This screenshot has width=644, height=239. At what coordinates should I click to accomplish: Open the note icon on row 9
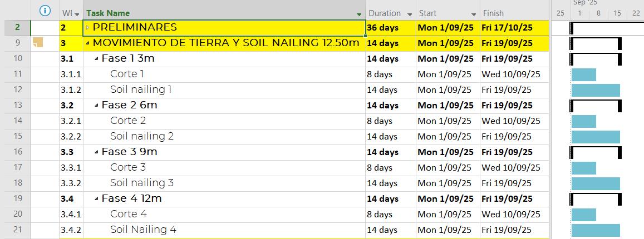(38, 43)
